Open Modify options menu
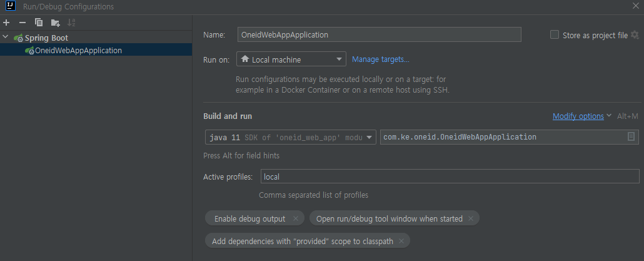644x261 pixels. point(578,116)
